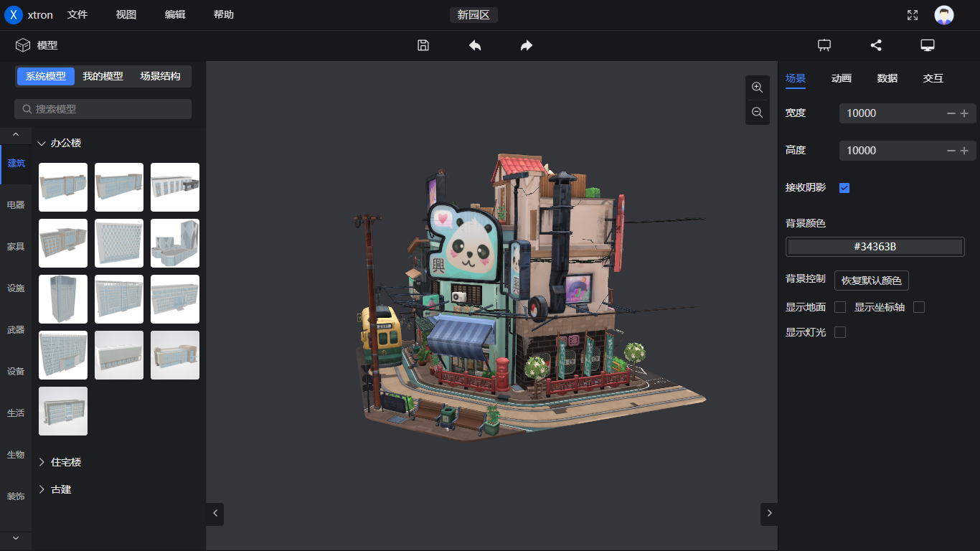This screenshot has height=551, width=980.
Task: Decrease 高度 with minus button
Action: [951, 151]
